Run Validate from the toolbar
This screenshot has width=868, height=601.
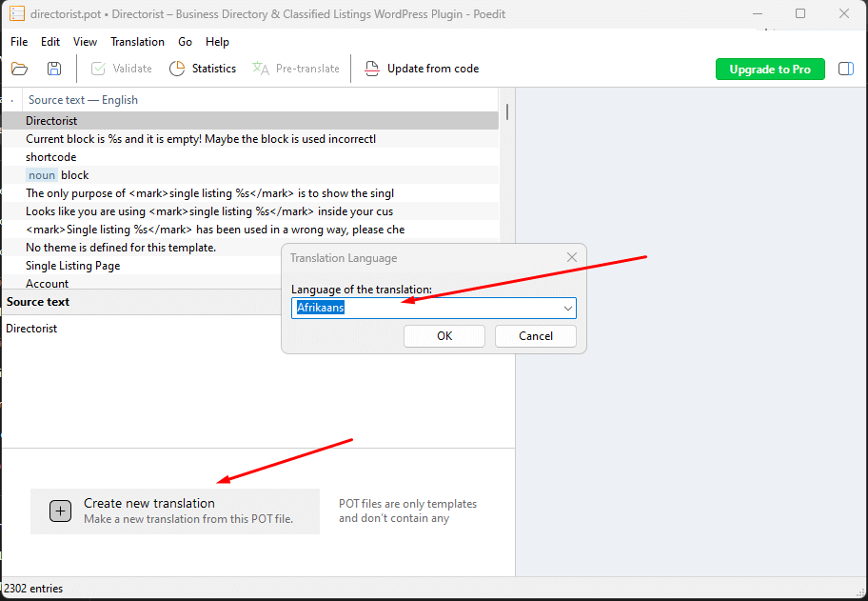[x=121, y=69]
